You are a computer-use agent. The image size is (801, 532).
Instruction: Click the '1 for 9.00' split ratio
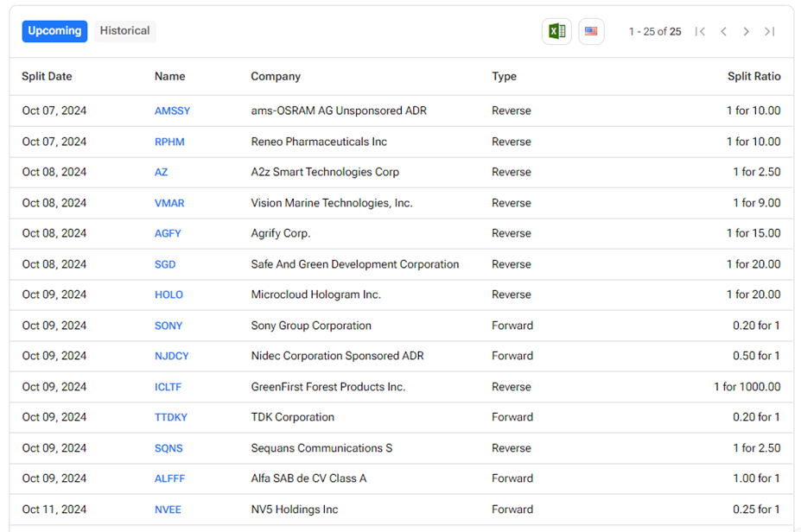[757, 203]
